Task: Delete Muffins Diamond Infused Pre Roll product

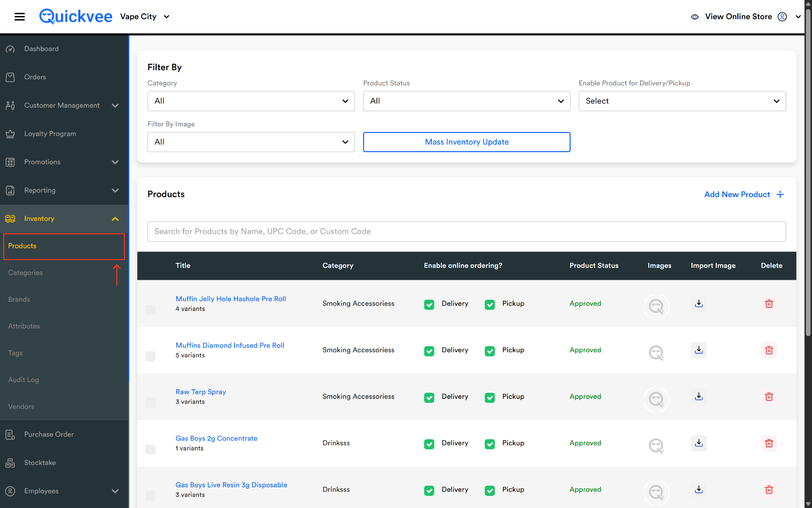Action: coord(769,350)
